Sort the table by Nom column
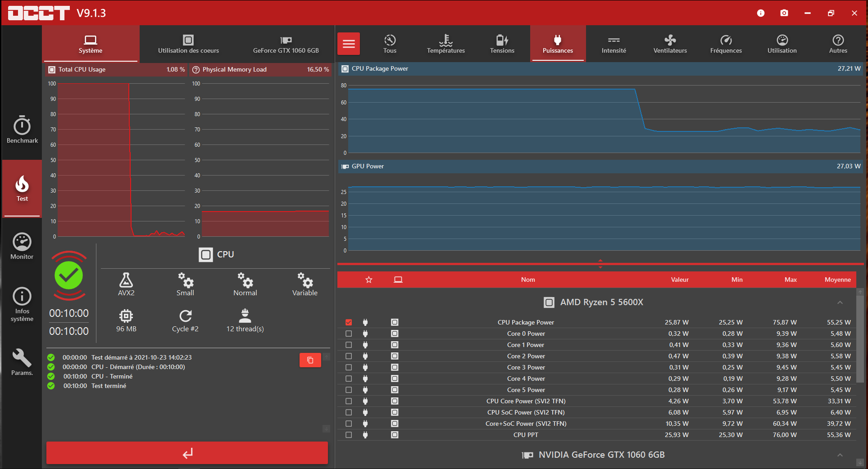 (528, 280)
